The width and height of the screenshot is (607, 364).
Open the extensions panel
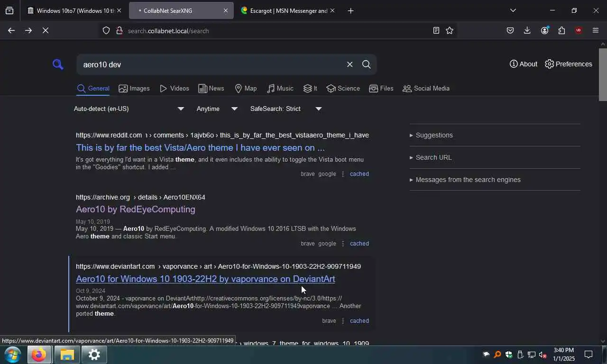pyautogui.click(x=561, y=30)
